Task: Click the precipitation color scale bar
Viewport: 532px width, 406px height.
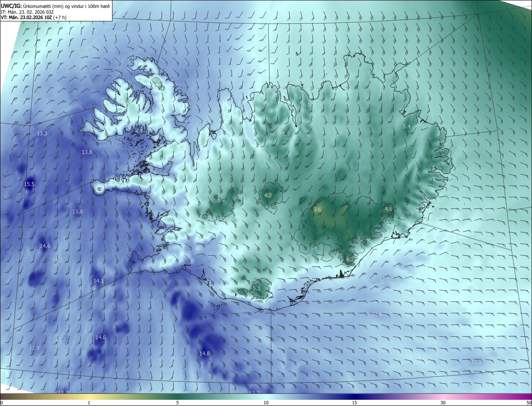Action: (266, 397)
